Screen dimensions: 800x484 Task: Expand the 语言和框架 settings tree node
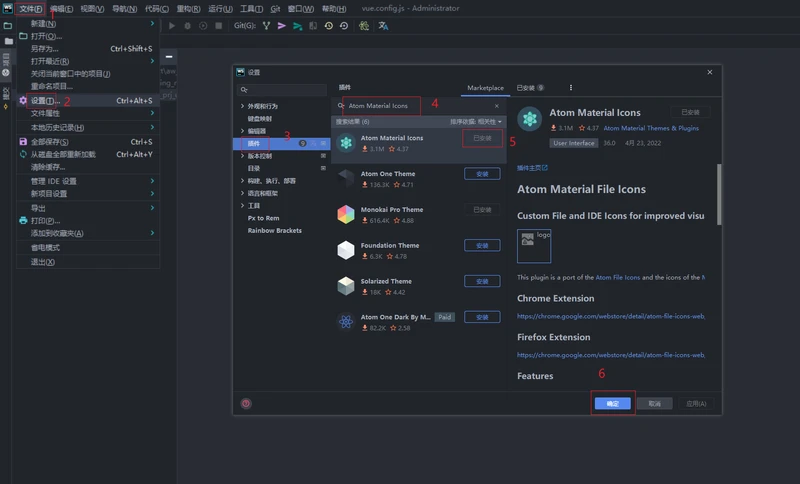pyautogui.click(x=242, y=193)
